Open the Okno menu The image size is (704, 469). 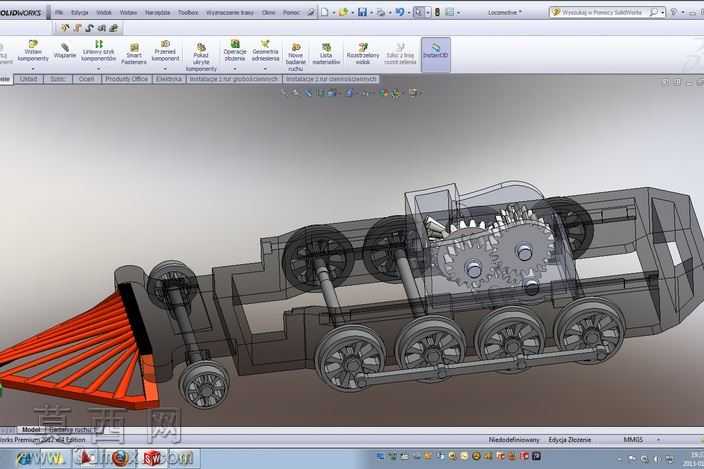268,13
